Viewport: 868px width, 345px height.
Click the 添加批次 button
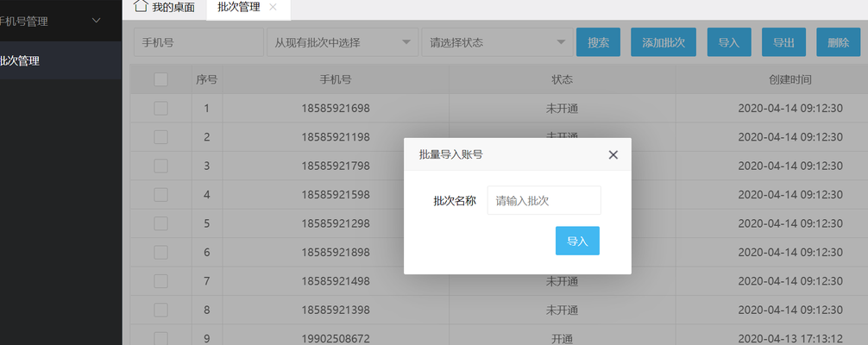tap(664, 42)
